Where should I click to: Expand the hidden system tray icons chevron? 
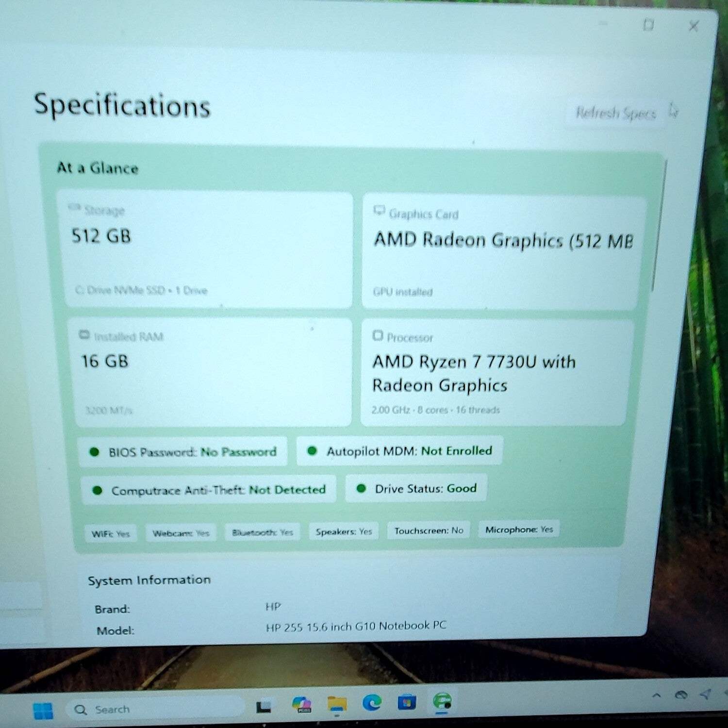click(657, 695)
